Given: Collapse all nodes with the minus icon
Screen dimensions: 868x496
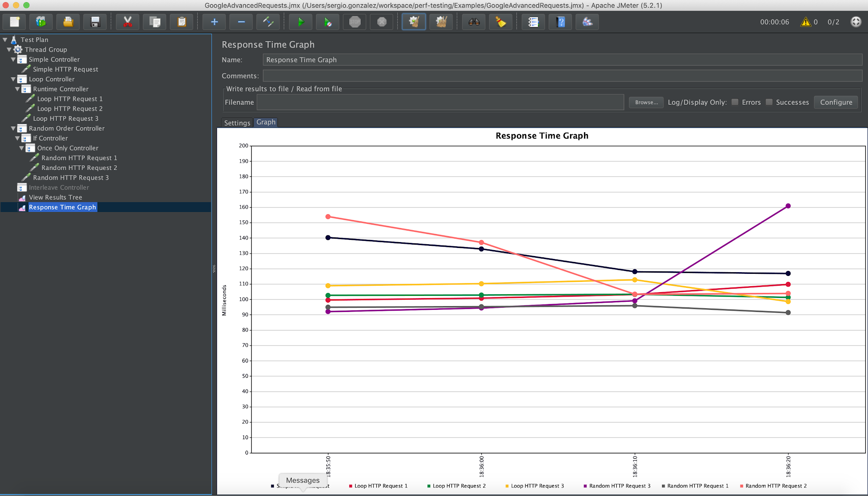Looking at the screenshot, I should coord(241,22).
